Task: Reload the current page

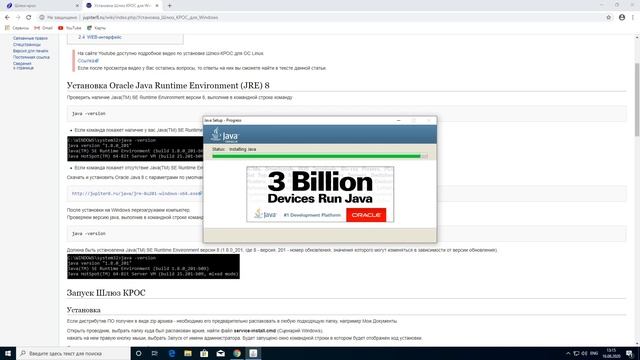Action: (x=29, y=18)
